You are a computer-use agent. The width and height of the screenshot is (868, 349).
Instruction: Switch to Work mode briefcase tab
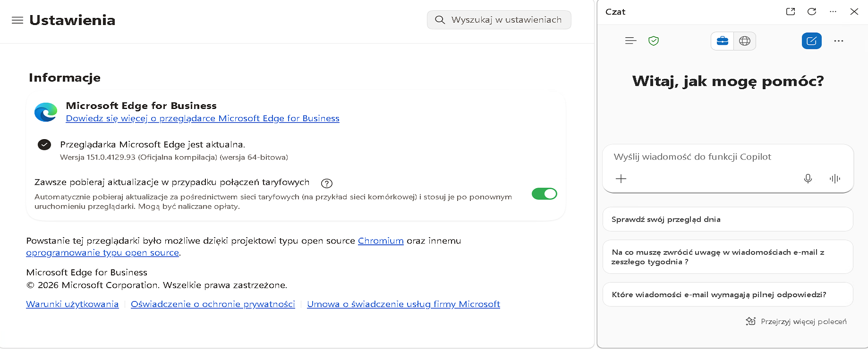[x=723, y=41]
